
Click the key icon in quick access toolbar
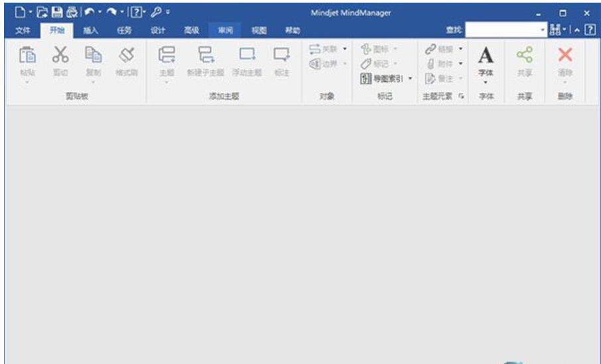pos(156,12)
